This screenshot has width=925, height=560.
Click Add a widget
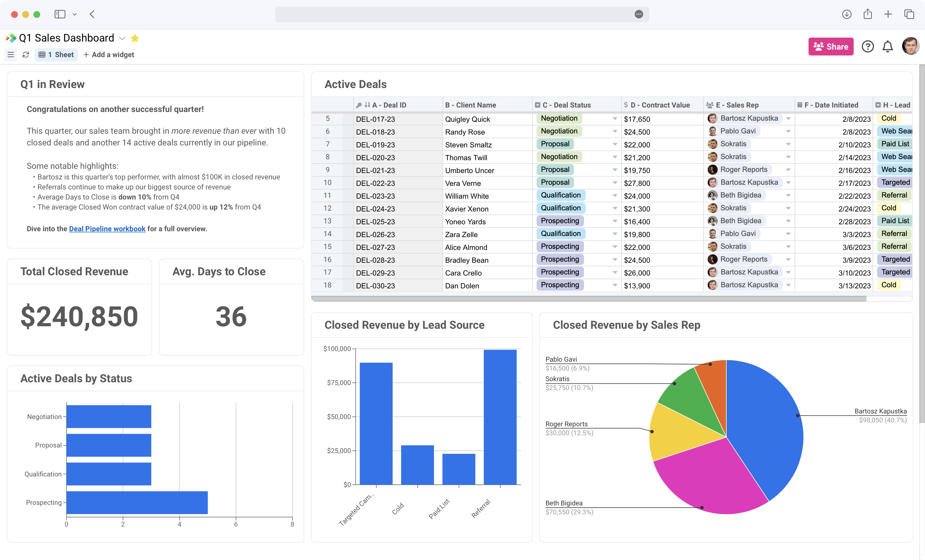pyautogui.click(x=108, y=55)
